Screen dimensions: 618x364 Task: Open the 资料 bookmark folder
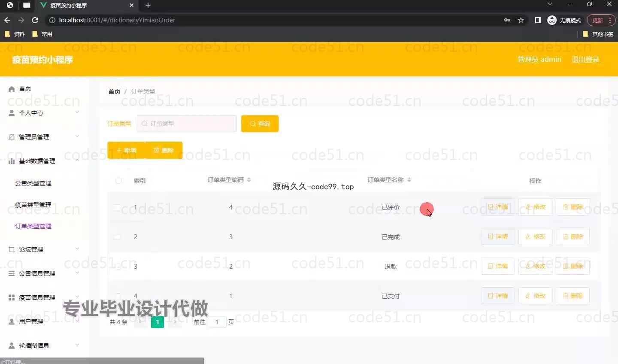pos(15,34)
